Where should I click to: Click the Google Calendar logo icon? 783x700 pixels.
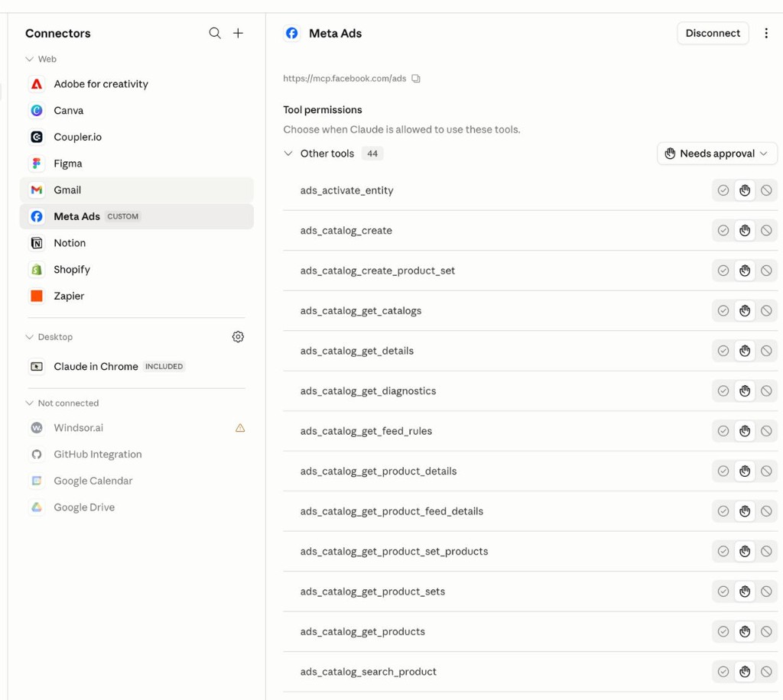(x=37, y=481)
